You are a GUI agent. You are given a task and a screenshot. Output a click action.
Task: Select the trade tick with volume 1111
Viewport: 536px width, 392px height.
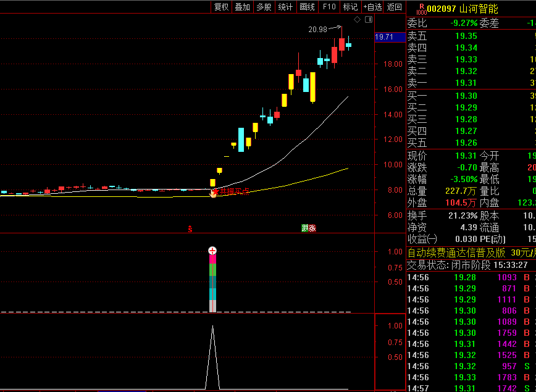click(471, 299)
